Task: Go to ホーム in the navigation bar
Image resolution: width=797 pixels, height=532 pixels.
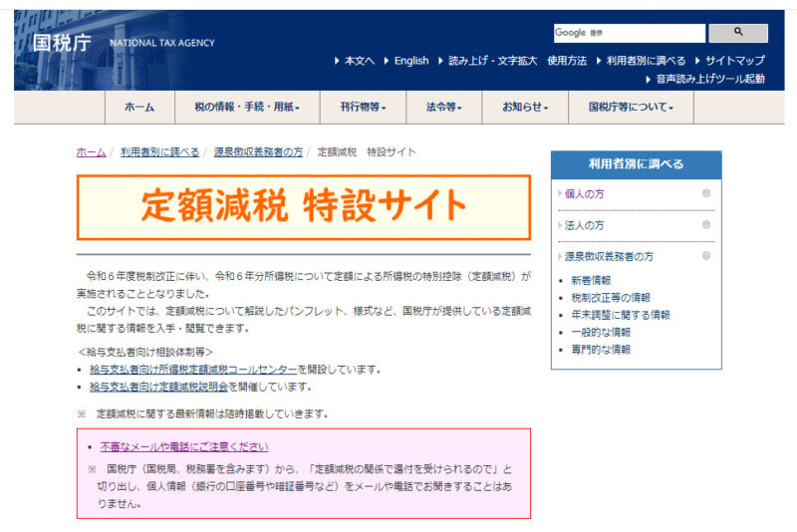Action: (x=139, y=108)
